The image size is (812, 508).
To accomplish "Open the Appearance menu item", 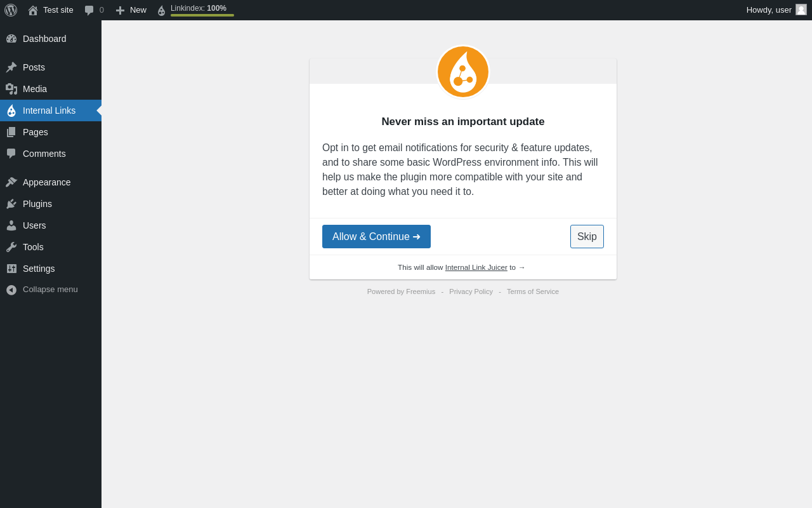I will tap(51, 182).
